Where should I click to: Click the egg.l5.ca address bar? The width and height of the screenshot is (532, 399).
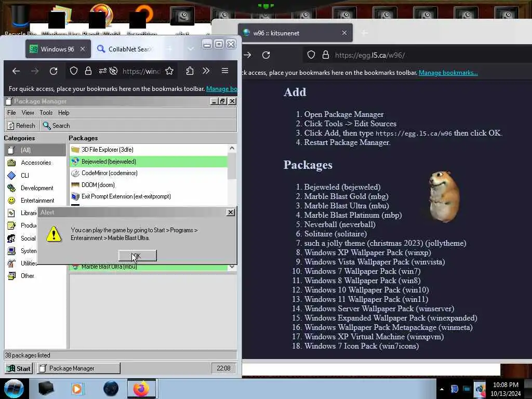coord(417,55)
